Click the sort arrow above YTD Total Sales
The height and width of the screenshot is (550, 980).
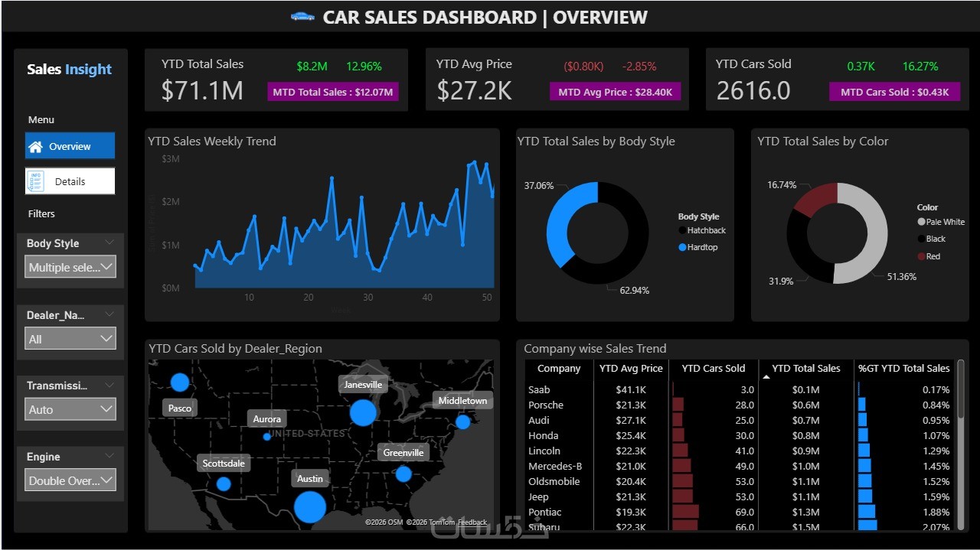click(766, 377)
